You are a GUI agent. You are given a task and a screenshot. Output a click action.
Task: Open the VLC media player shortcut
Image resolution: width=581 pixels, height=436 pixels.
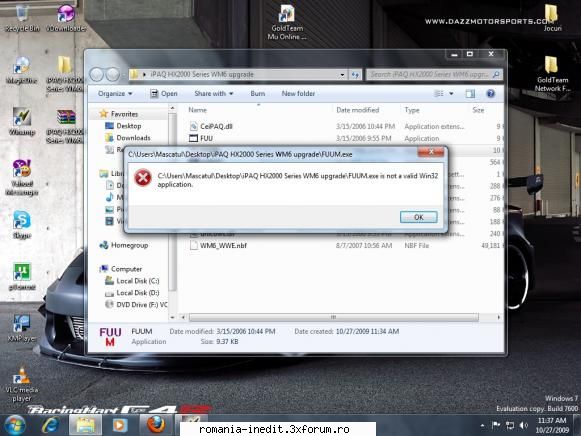[22, 384]
